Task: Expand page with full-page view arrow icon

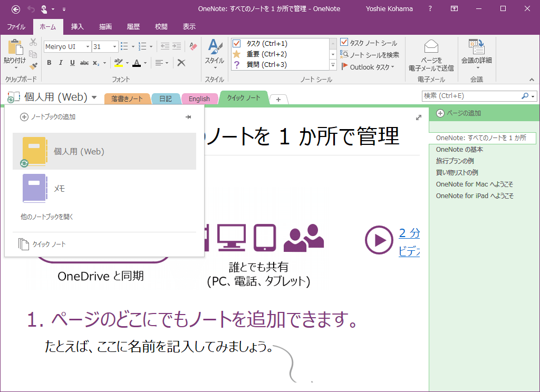Action: coord(418,117)
